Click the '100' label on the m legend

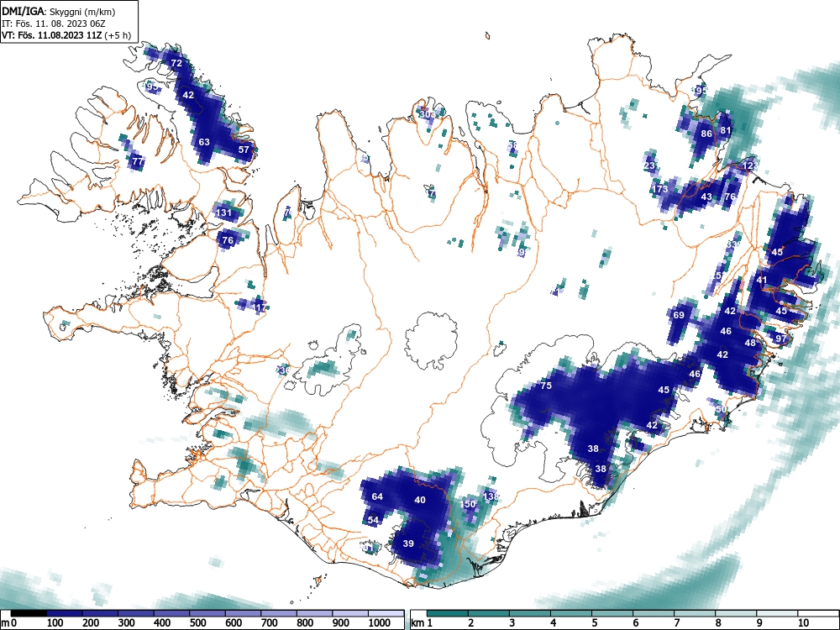tap(55, 622)
